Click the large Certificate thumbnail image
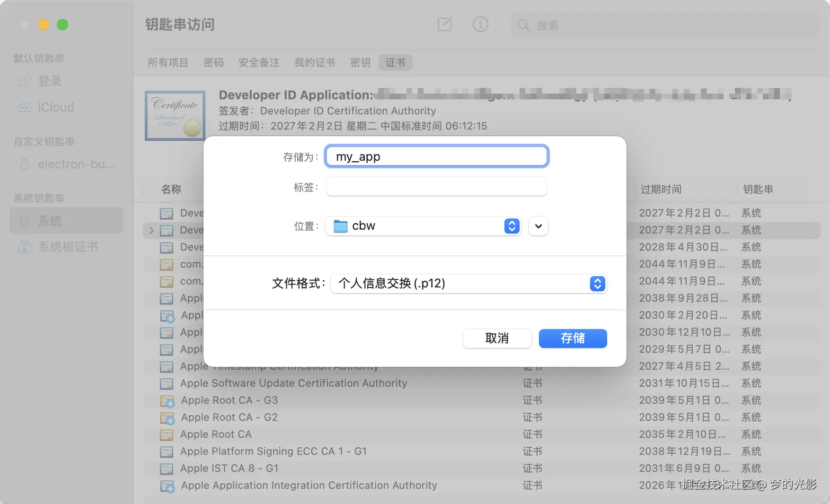The image size is (830, 504). click(x=175, y=116)
